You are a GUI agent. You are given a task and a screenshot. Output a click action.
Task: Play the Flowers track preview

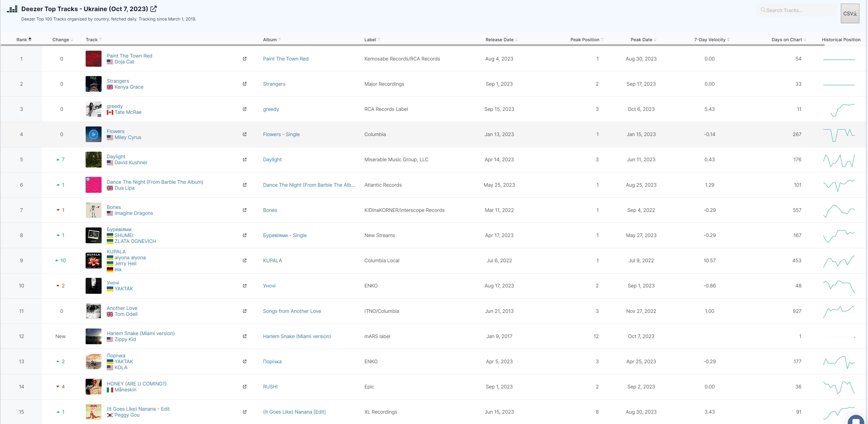[x=93, y=134]
